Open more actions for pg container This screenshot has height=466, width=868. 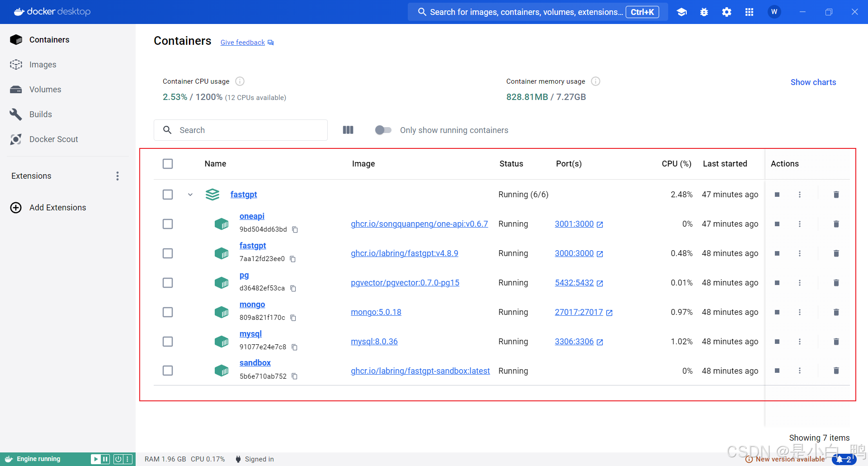[x=800, y=283]
